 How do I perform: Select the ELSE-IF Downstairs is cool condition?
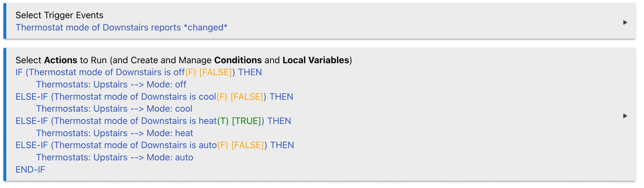point(115,97)
